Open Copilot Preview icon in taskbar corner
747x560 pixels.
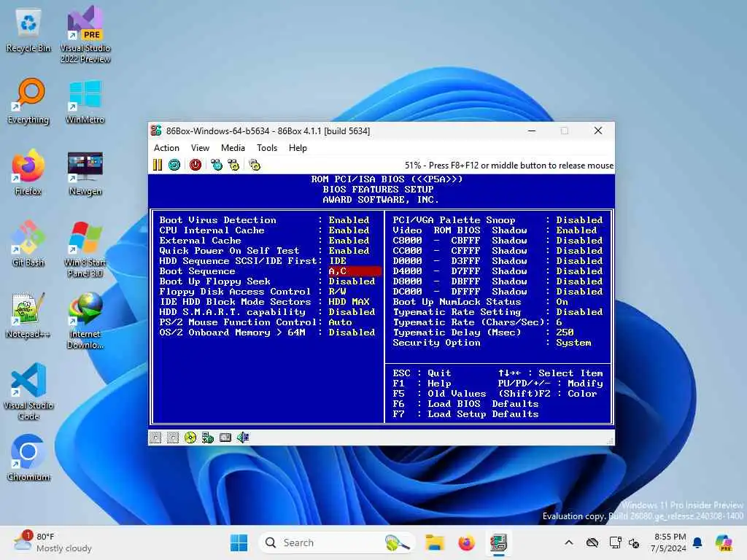(x=724, y=542)
